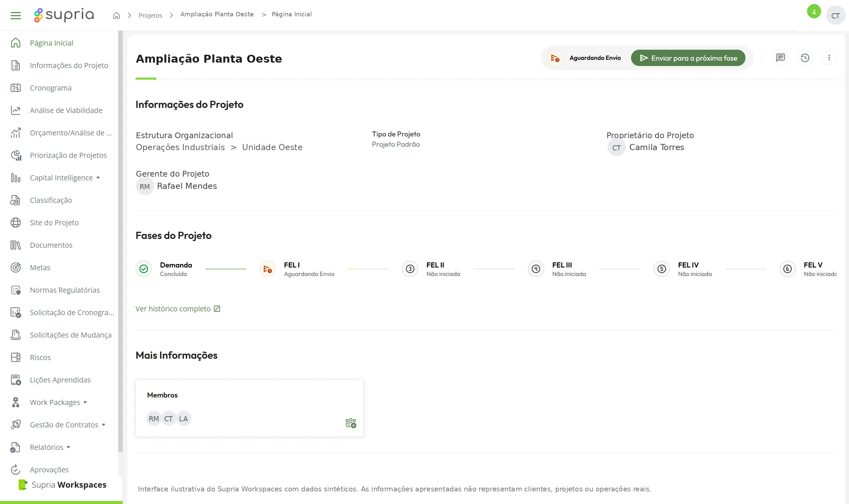Open the notifications badge showing 4
Screen dimensions: 849x504
tap(814, 12)
